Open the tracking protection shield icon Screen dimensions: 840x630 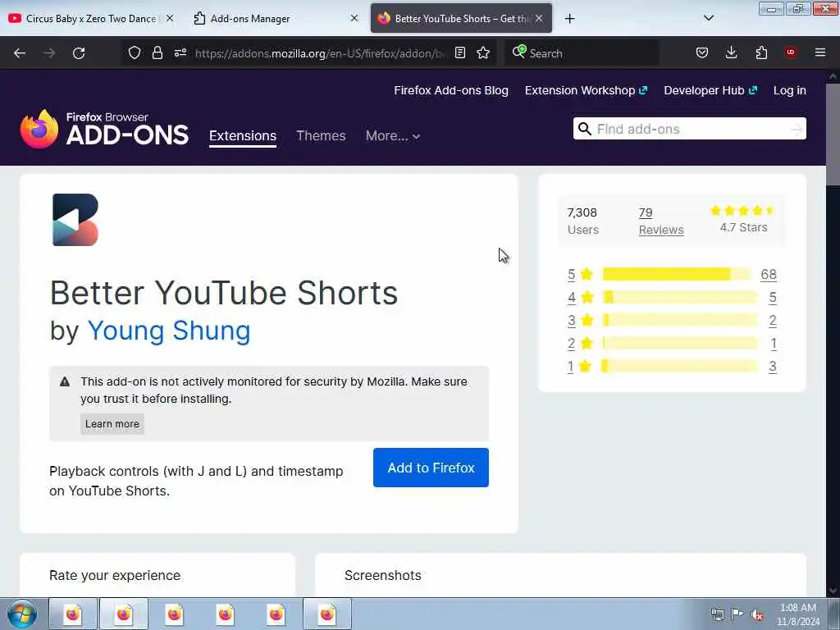135,52
